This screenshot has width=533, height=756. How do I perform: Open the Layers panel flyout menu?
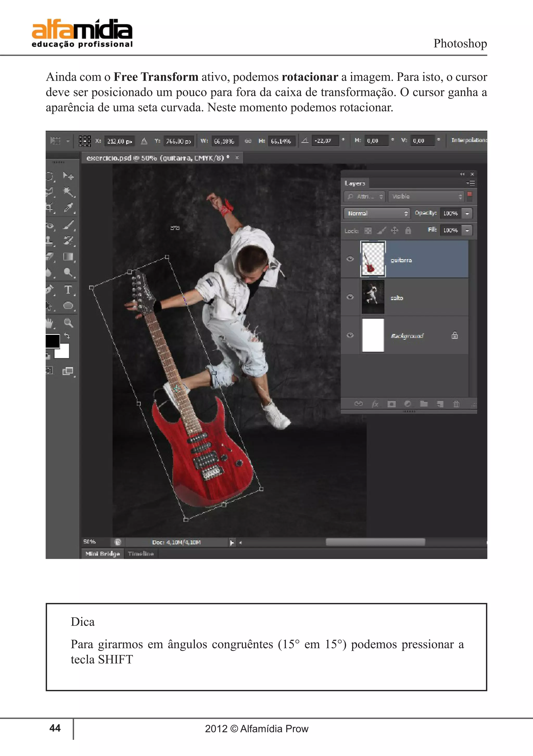[x=471, y=183]
